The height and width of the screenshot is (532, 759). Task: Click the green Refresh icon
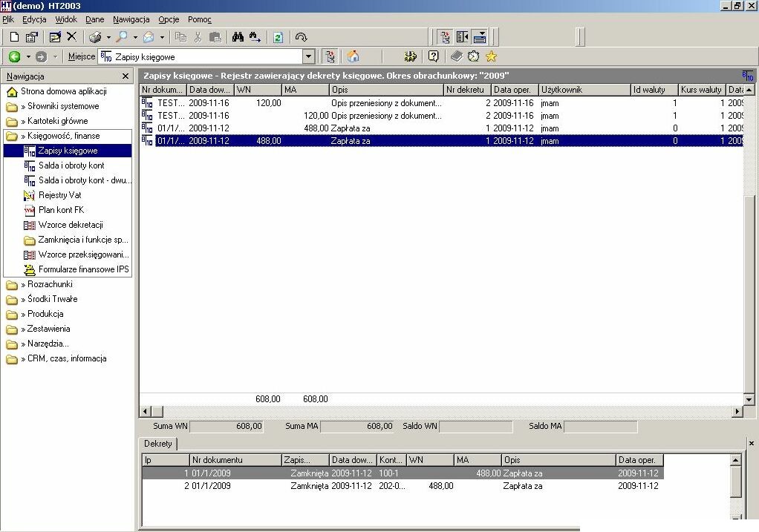click(278, 37)
